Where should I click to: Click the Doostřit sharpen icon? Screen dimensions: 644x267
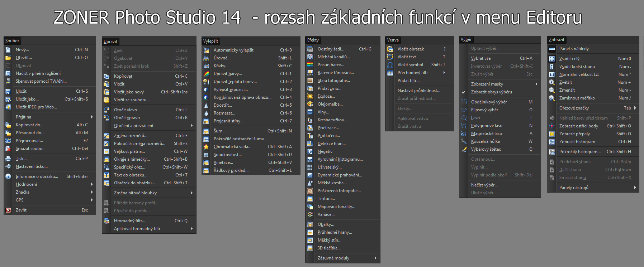pyautogui.click(x=206, y=105)
